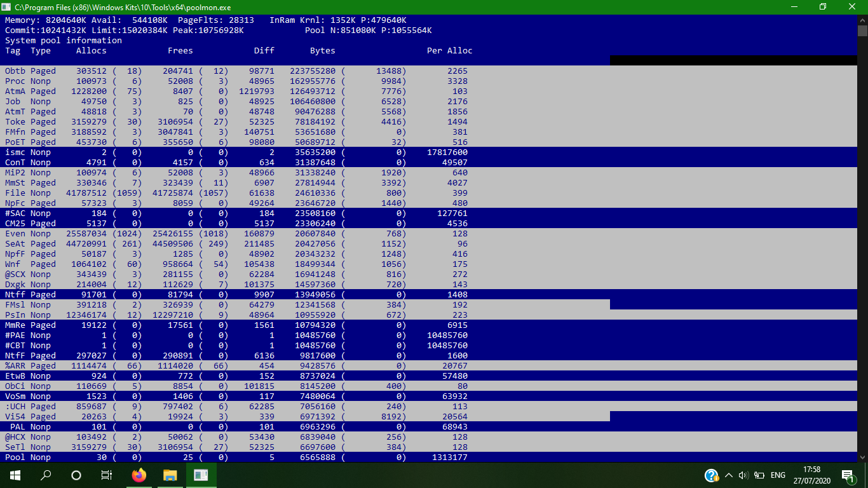Open the notification center
This screenshot has width=868, height=488.
[848, 475]
